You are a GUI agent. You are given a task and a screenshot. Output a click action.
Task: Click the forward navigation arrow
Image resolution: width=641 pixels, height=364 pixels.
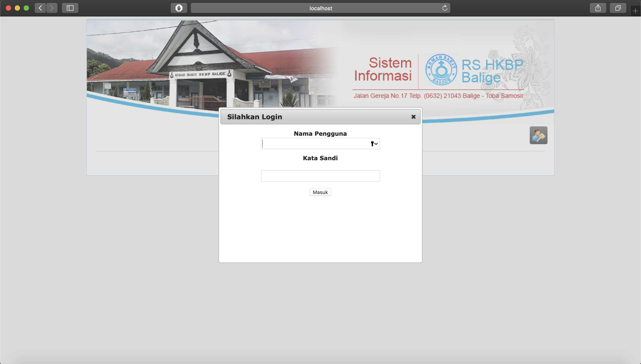pos(52,8)
